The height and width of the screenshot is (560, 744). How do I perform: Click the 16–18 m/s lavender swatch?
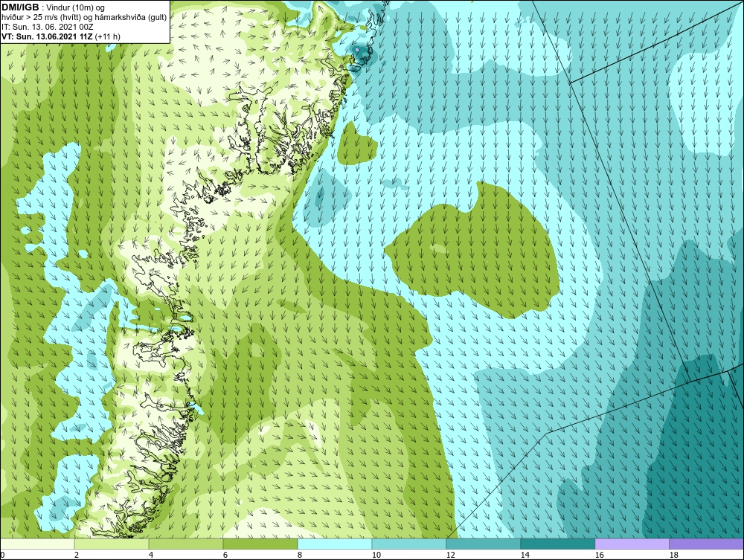(632, 544)
